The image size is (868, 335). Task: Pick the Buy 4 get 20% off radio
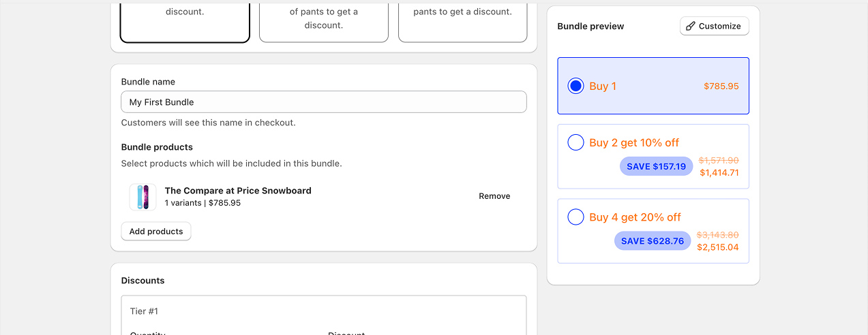[575, 217]
